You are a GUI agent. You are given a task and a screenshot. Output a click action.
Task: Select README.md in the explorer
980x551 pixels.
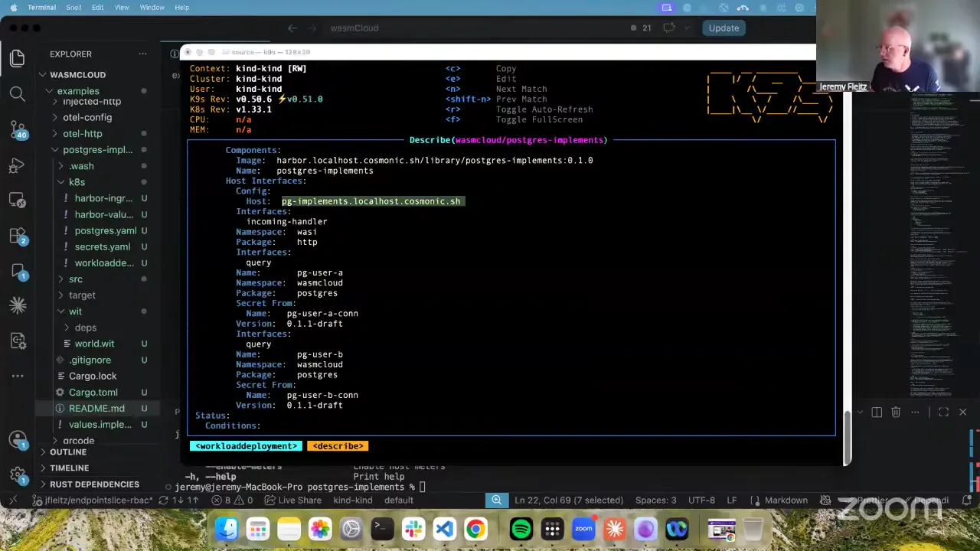(x=97, y=409)
